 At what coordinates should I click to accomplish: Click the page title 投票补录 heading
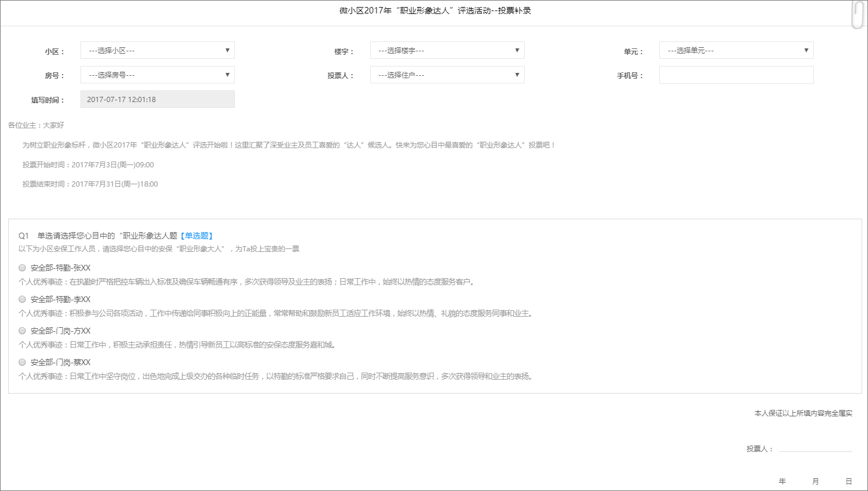pos(435,11)
